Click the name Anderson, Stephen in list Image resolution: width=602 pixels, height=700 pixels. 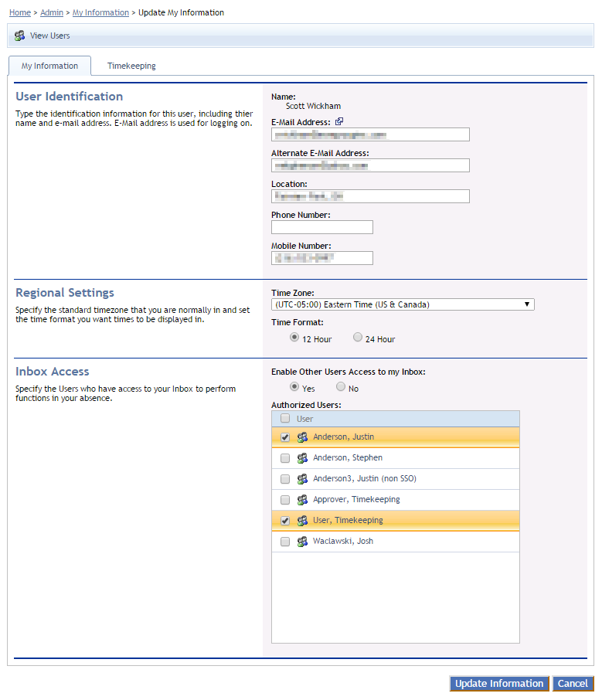348,457
